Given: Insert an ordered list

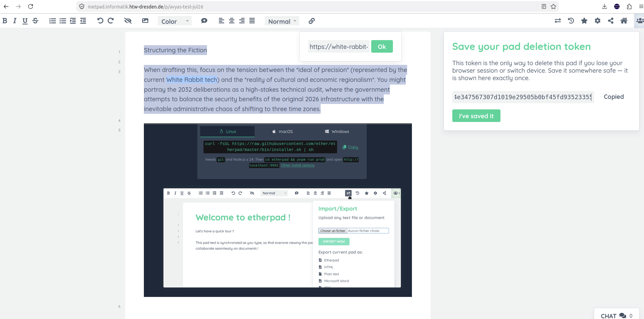Looking at the screenshot, I should click(x=53, y=21).
